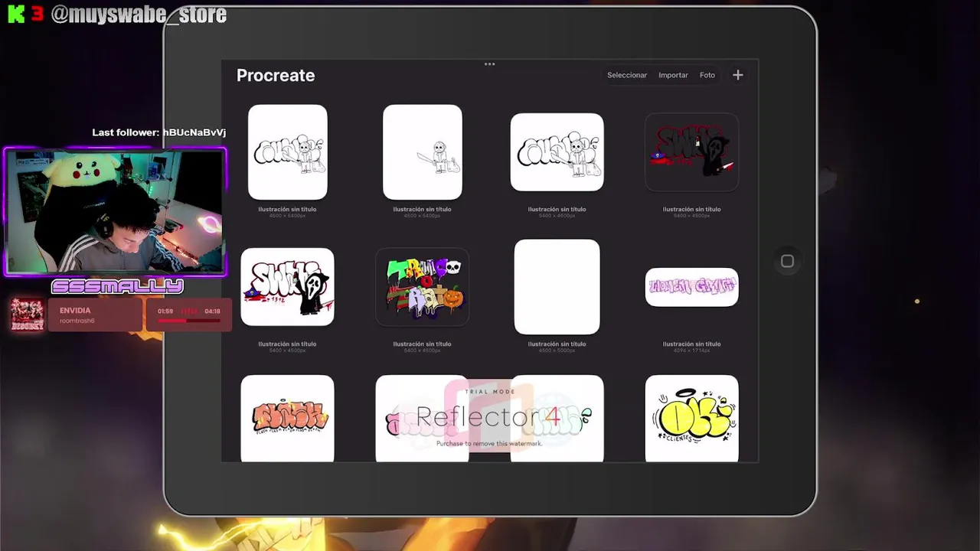Click the album art in music widget

tap(27, 315)
